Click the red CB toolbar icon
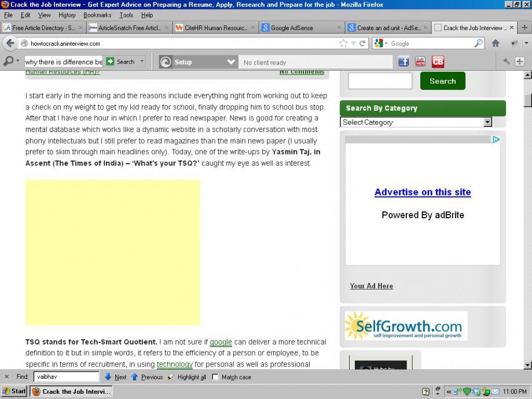The width and height of the screenshot is (532, 399). 438,62
